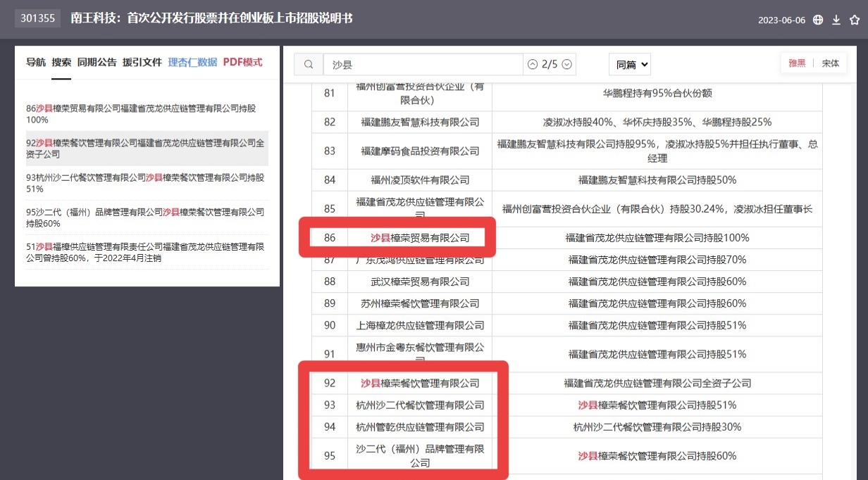Click row number 94
Viewport: 868px width, 480px height.
point(330,427)
